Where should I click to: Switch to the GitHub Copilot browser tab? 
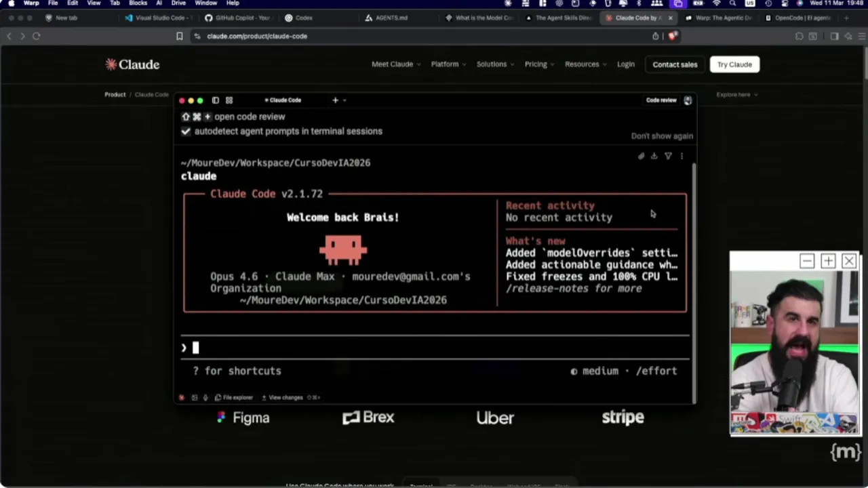[239, 18]
